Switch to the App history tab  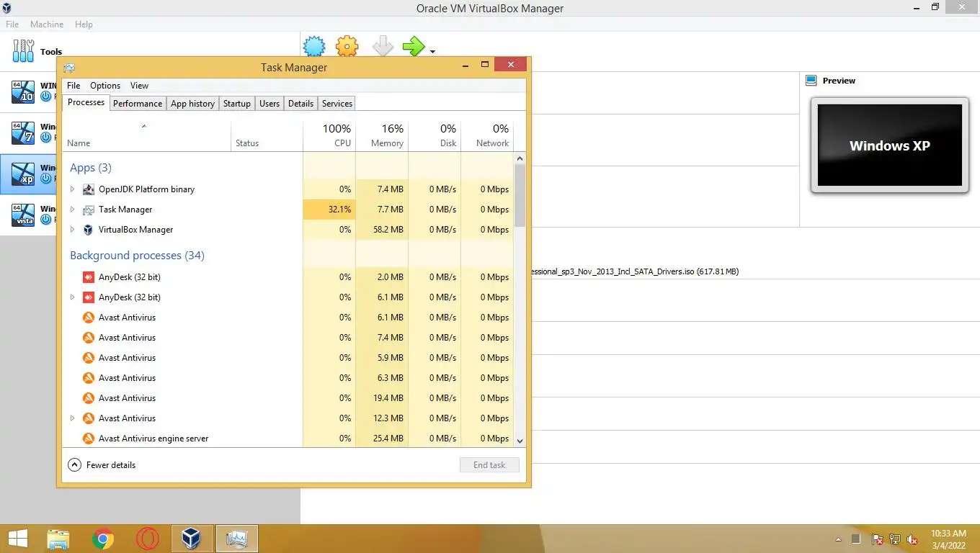point(192,104)
